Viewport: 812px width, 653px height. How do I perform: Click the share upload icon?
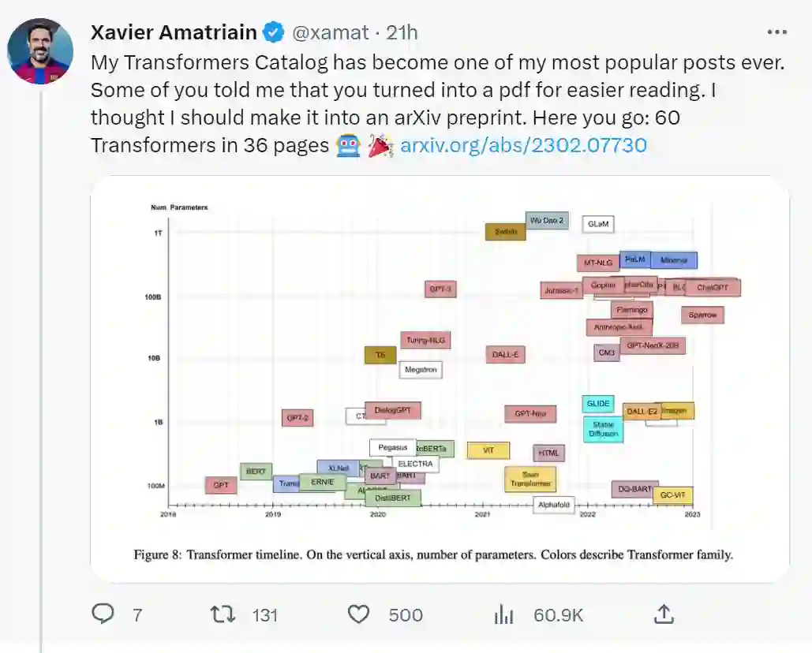(x=664, y=614)
